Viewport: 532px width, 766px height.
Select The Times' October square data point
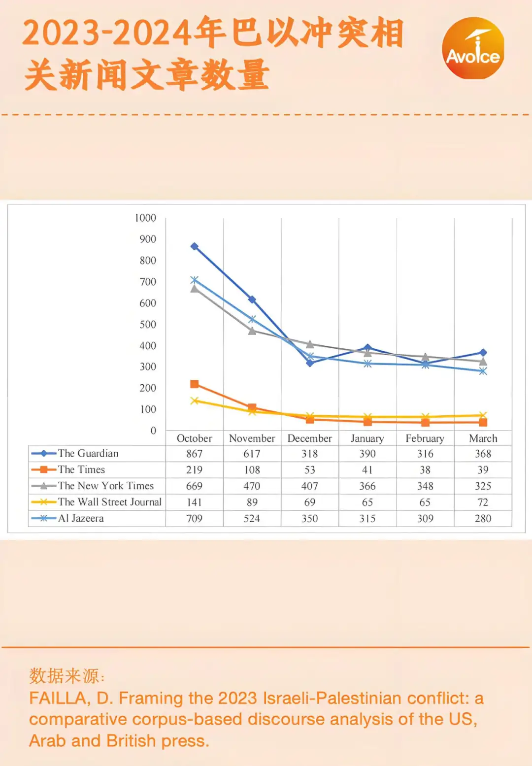point(195,384)
